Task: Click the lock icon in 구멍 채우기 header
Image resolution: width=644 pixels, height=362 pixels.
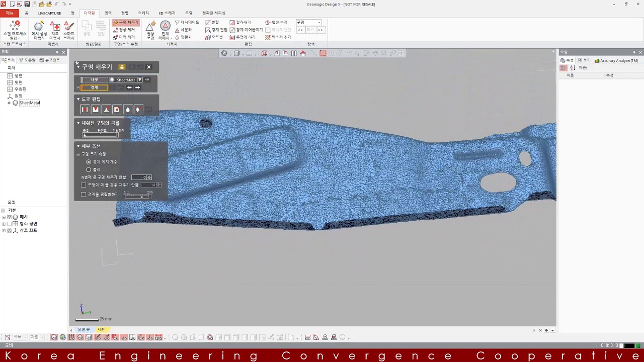Action: click(x=122, y=67)
